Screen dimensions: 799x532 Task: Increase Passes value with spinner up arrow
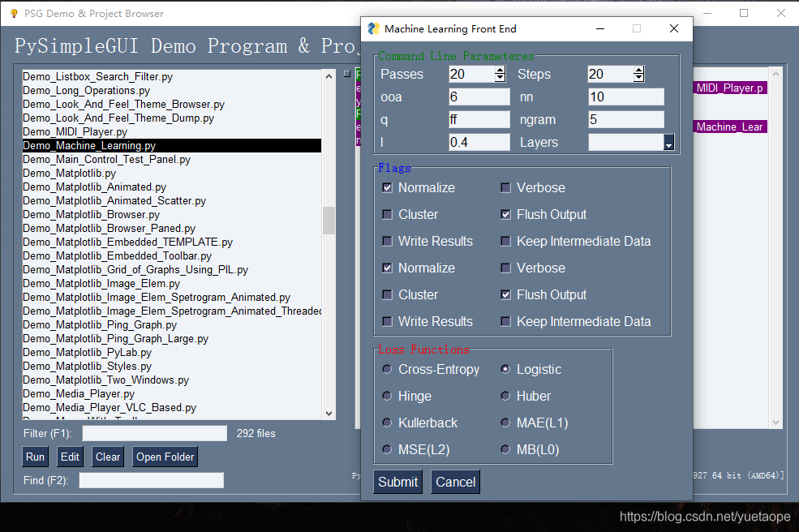point(500,71)
